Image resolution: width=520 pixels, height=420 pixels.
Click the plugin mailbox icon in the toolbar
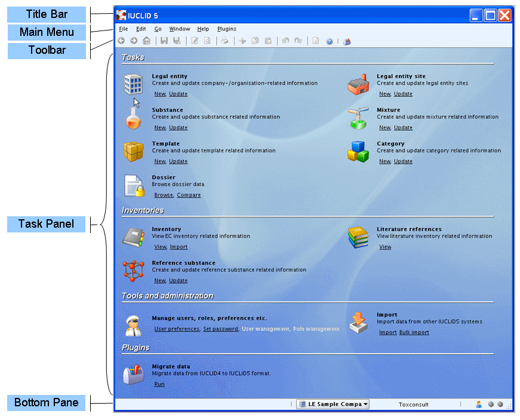click(x=347, y=41)
